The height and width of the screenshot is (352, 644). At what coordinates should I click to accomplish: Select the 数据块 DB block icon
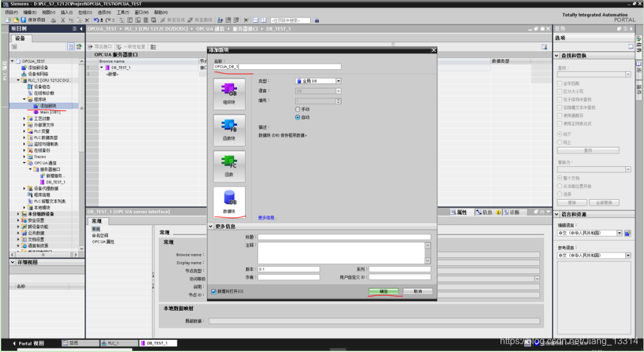[229, 202]
